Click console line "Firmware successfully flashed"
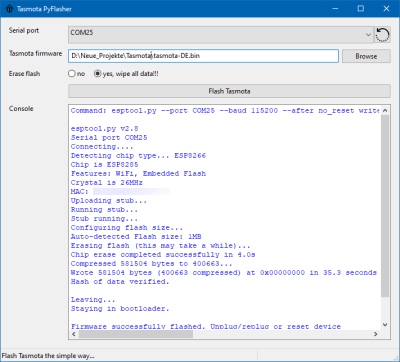Image resolution: width=400 pixels, height=362 pixels. pyautogui.click(x=206, y=326)
